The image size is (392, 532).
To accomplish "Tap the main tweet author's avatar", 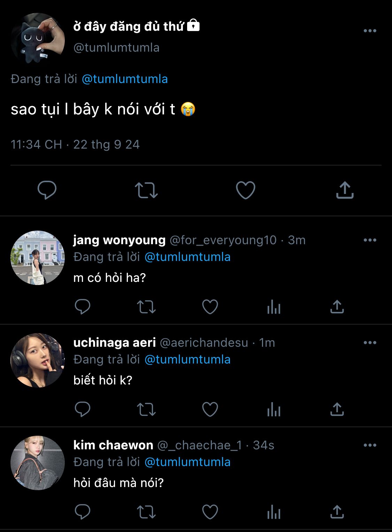I will pyautogui.click(x=38, y=38).
